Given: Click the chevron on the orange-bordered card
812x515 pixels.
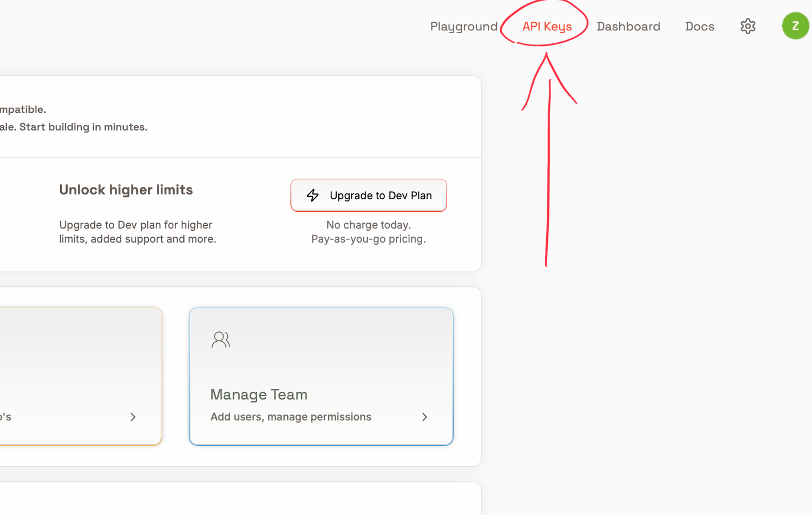Looking at the screenshot, I should coord(133,417).
